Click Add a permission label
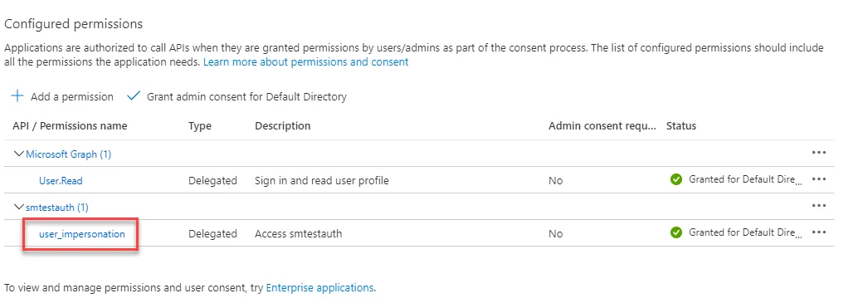This screenshot has height=303, width=868. point(72,97)
